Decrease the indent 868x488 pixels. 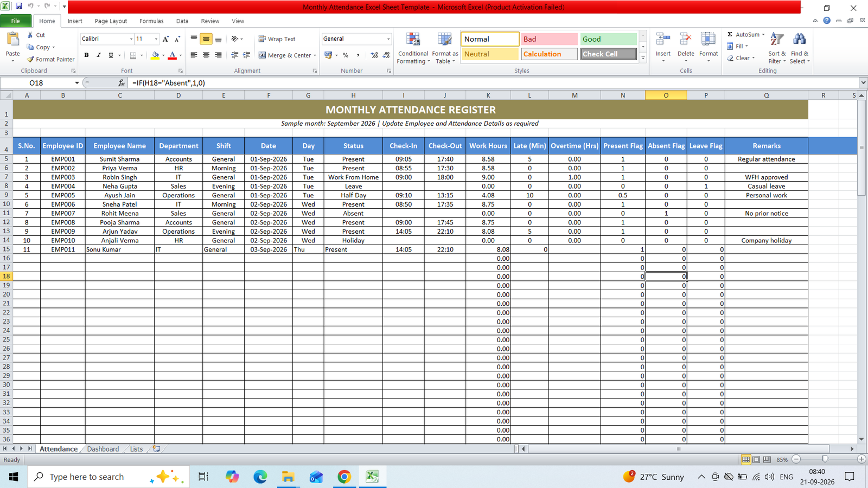click(235, 55)
